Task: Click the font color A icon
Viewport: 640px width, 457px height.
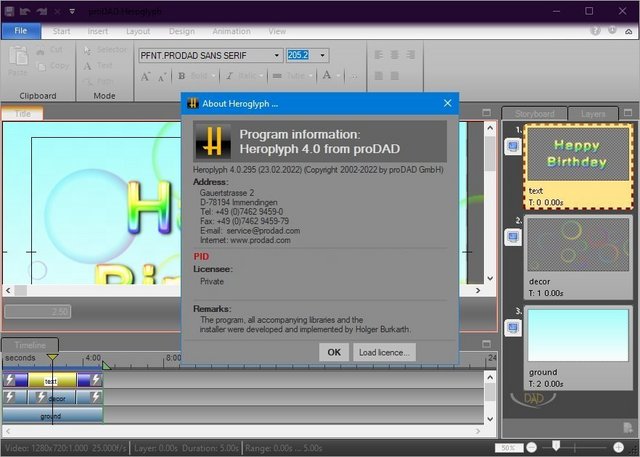Action: 327,75
